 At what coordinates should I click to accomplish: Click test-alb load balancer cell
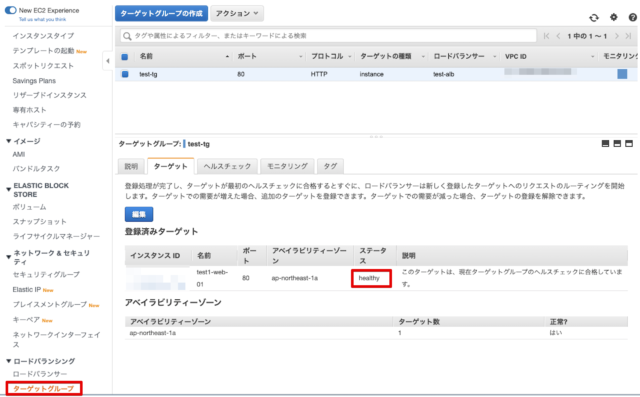click(444, 74)
